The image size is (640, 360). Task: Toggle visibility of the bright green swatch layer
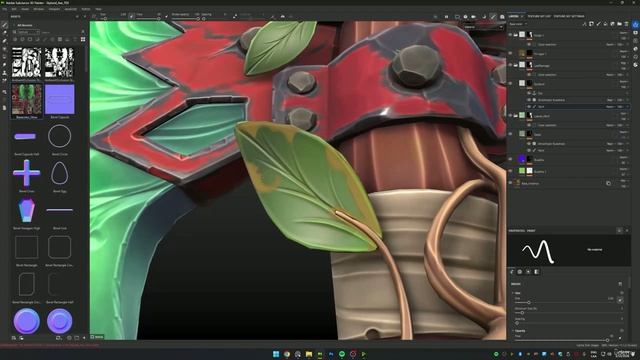tap(510, 171)
